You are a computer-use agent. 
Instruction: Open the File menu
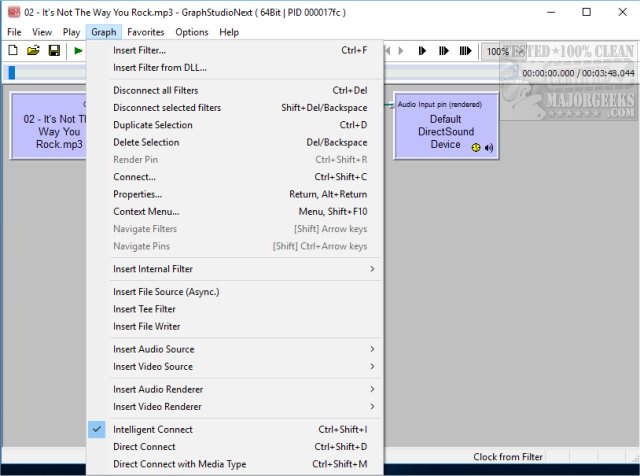click(14, 32)
